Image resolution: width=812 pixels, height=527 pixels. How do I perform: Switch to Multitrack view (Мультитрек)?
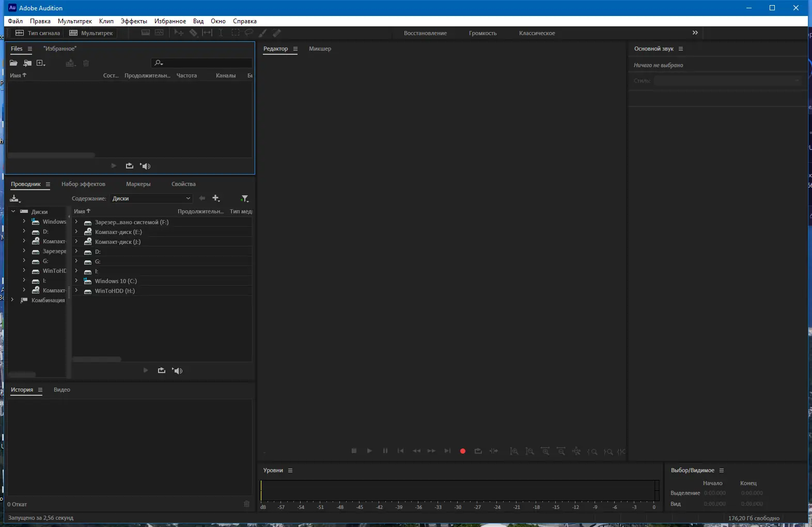[91, 33]
